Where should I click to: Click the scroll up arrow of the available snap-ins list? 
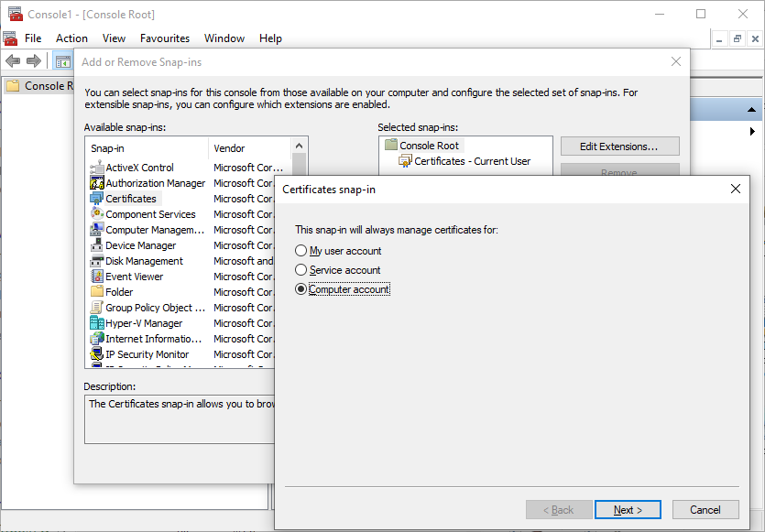coord(299,146)
